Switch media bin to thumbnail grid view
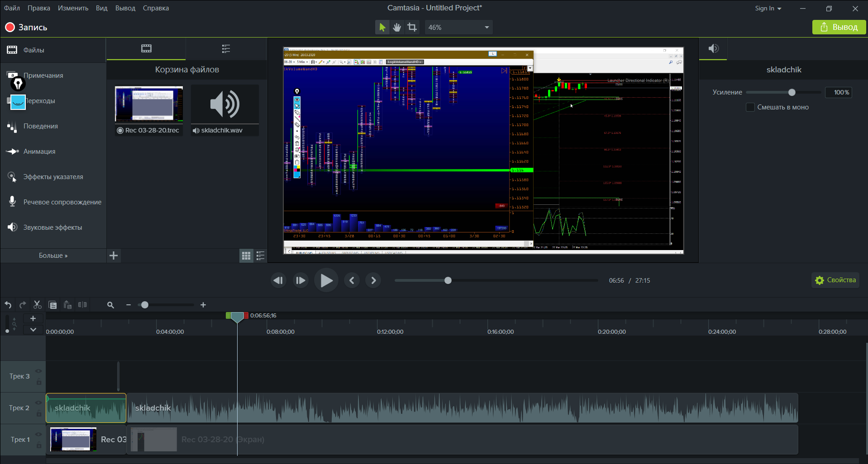Viewport: 868px width, 464px height. coord(246,256)
